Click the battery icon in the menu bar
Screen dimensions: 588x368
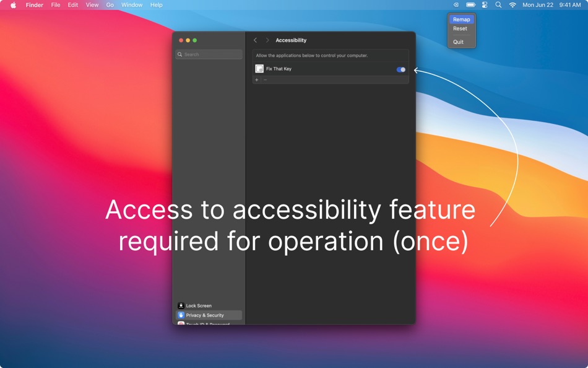click(470, 5)
